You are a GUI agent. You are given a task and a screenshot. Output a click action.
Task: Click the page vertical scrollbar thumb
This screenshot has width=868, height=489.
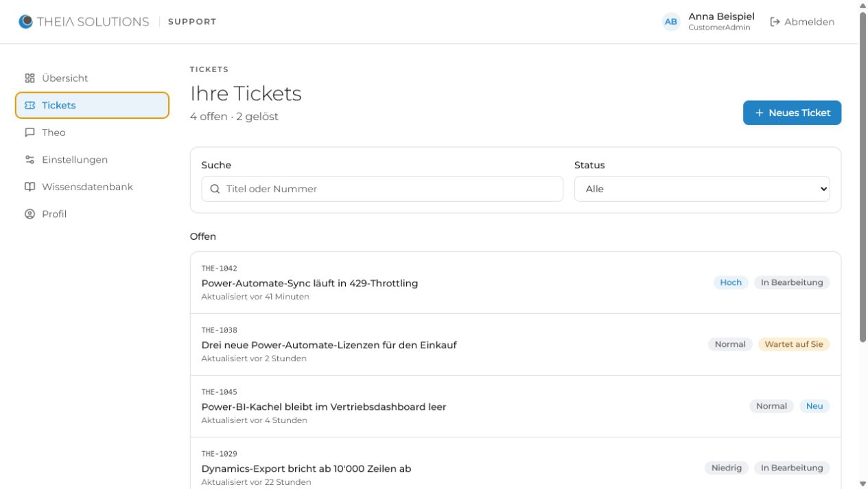point(863,177)
